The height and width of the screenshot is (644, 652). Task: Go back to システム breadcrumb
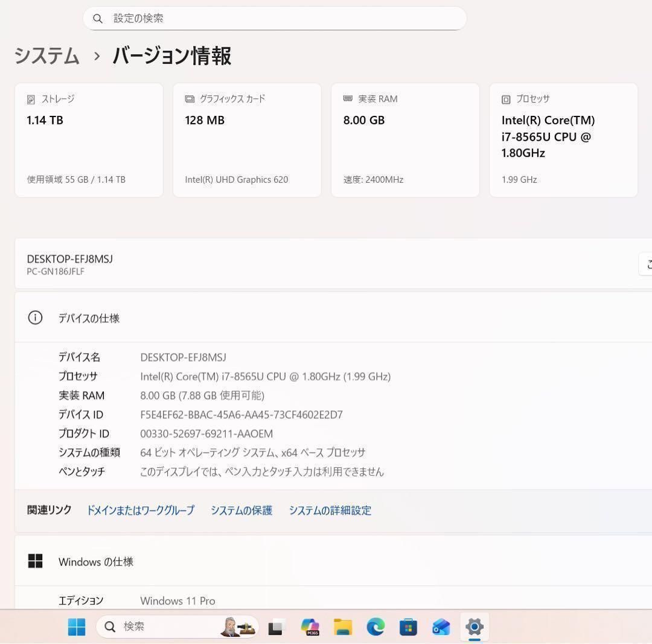tap(46, 56)
